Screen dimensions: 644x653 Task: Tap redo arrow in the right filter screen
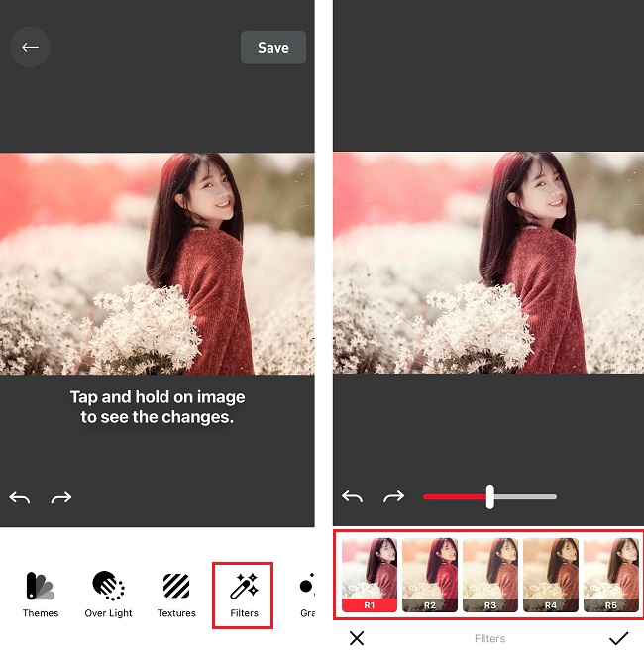(x=393, y=496)
